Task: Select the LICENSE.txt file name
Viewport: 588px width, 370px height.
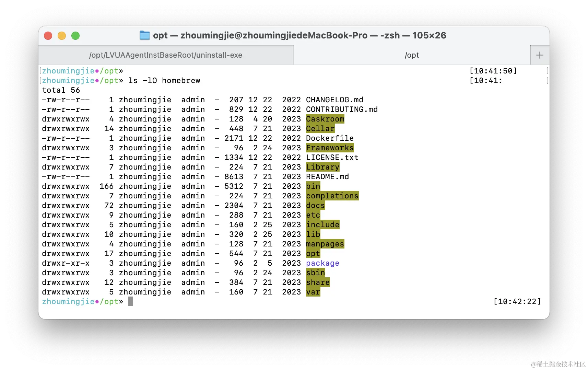Action: pyautogui.click(x=332, y=158)
